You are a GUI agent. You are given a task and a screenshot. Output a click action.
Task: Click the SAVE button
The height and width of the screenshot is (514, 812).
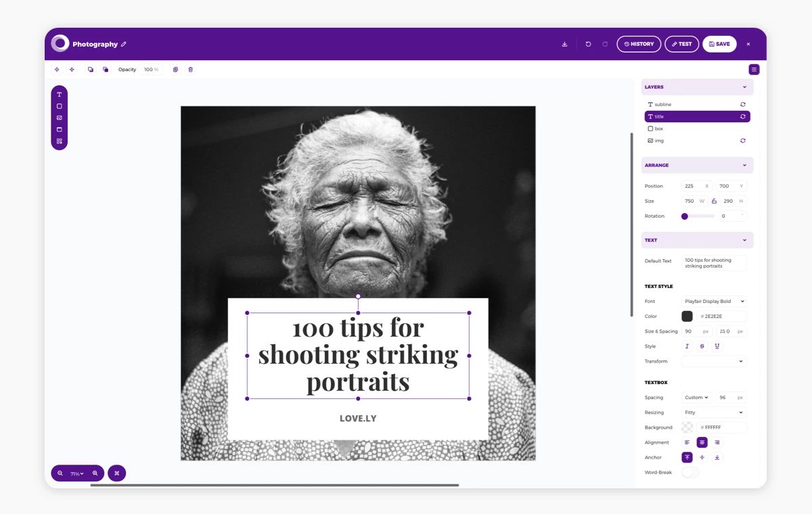pos(719,44)
